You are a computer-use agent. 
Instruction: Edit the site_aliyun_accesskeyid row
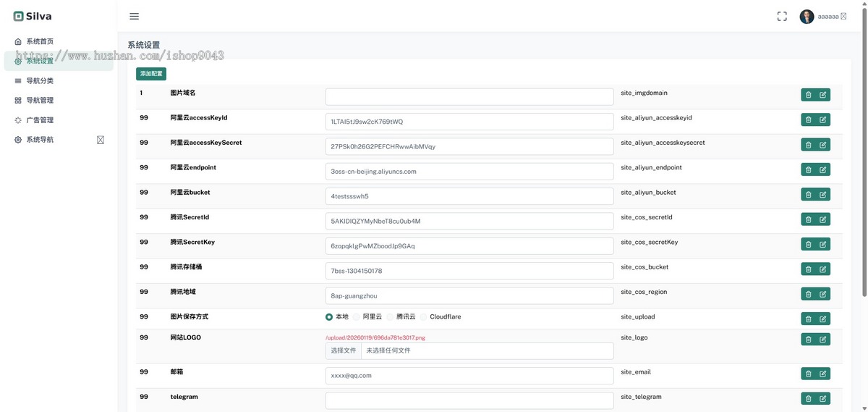(x=823, y=119)
